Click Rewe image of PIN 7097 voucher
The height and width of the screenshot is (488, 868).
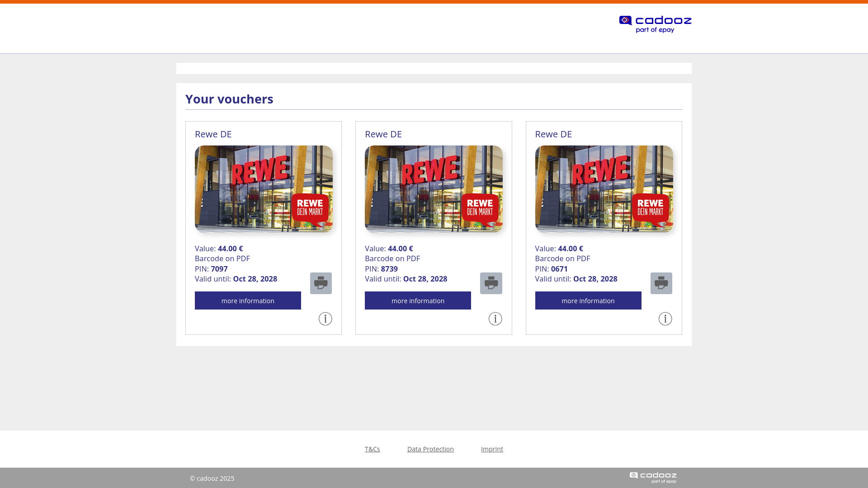tap(264, 189)
